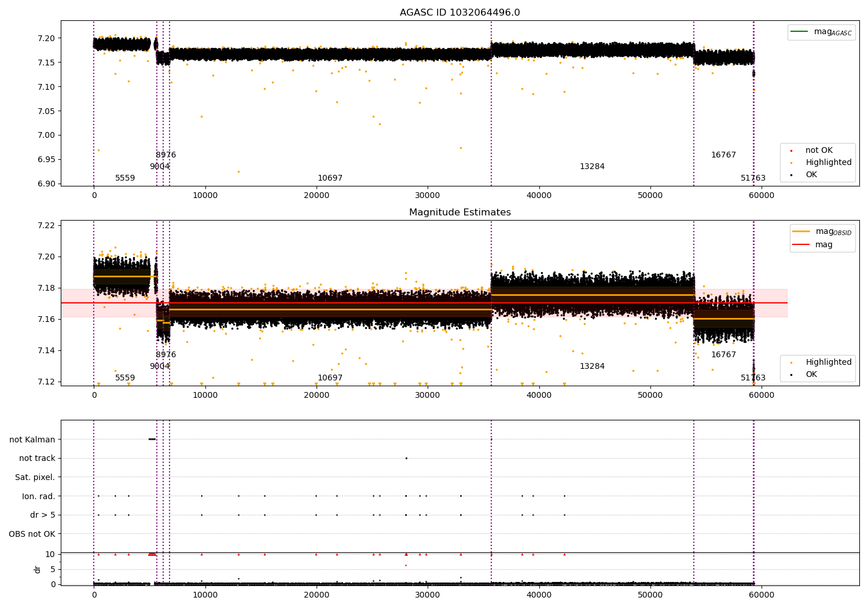The height and width of the screenshot is (608, 868).
Task: Click "Highlighted" legend entry in the top plot
Action: (x=822, y=163)
